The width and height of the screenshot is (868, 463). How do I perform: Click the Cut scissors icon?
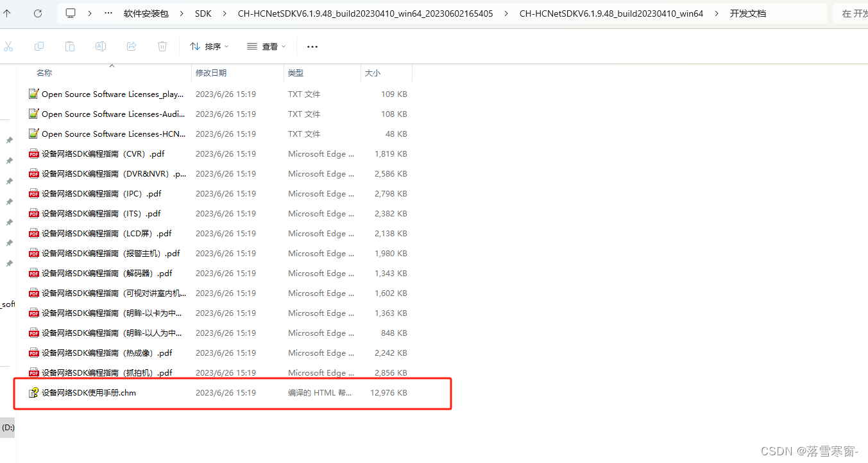click(x=8, y=46)
